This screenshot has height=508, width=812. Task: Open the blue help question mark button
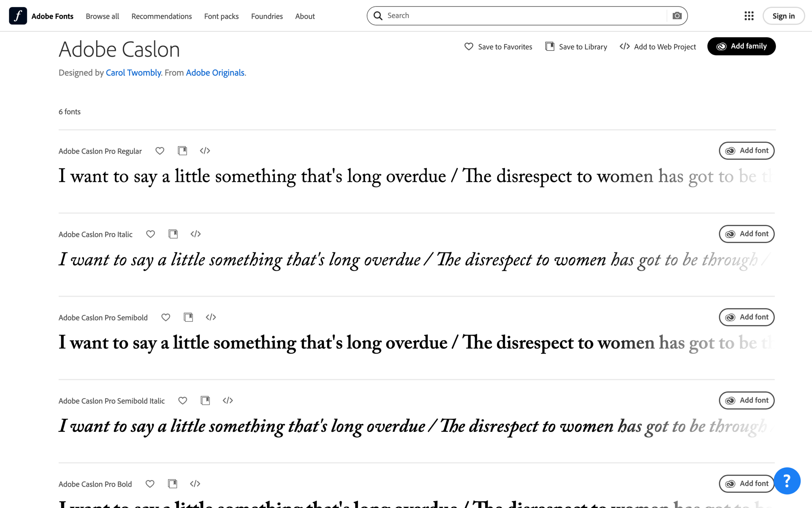(787, 481)
